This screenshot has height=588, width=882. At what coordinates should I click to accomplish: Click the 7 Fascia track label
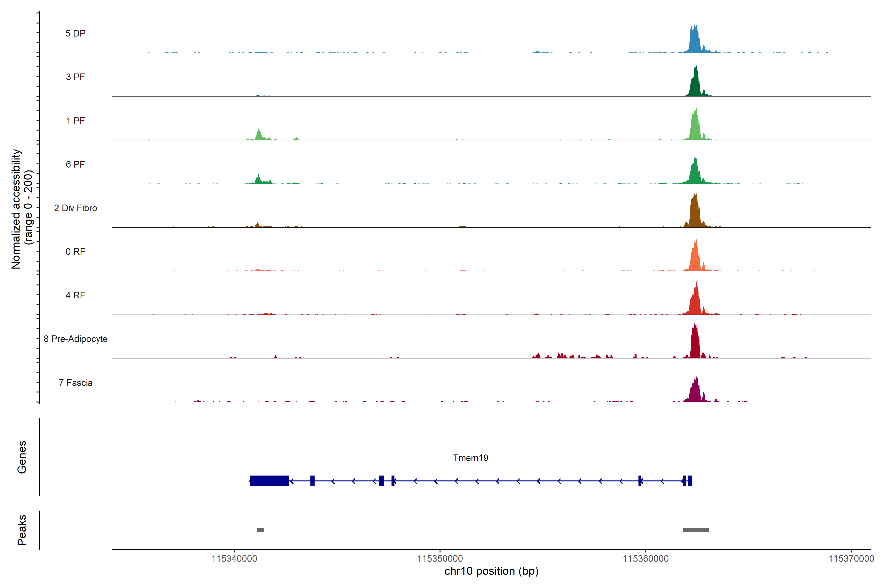[x=75, y=382]
